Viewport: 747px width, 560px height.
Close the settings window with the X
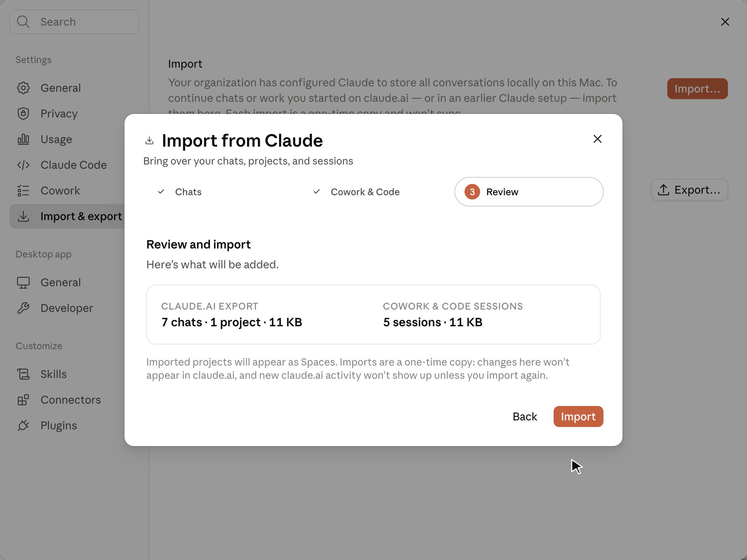[725, 22]
